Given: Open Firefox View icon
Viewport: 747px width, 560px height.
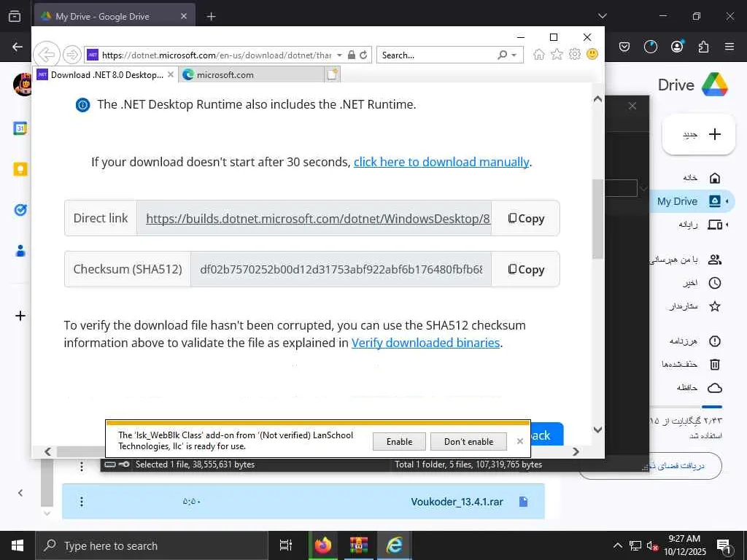Looking at the screenshot, I should [15, 16].
